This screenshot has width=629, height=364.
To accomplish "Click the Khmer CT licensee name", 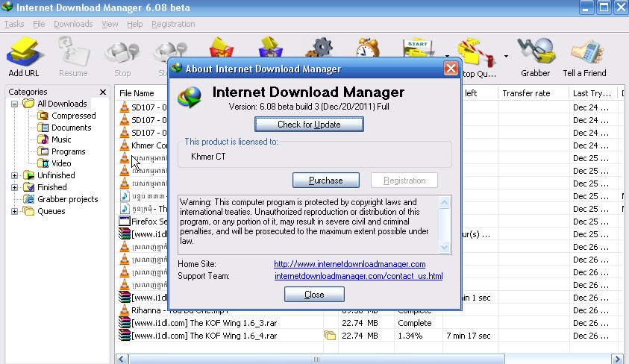I will (x=208, y=157).
